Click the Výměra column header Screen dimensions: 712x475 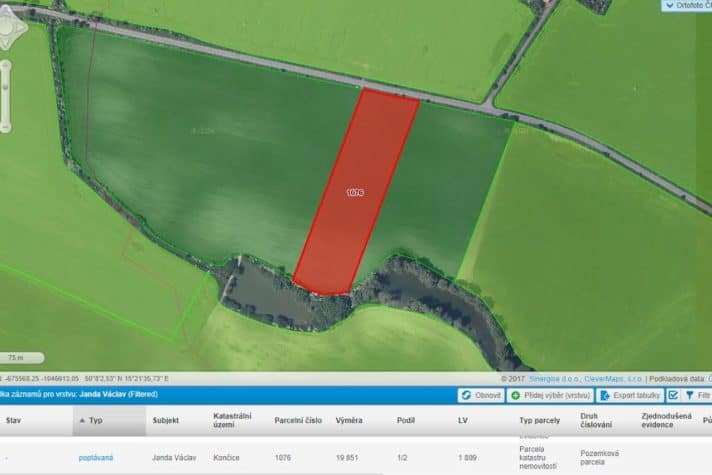pyautogui.click(x=349, y=421)
